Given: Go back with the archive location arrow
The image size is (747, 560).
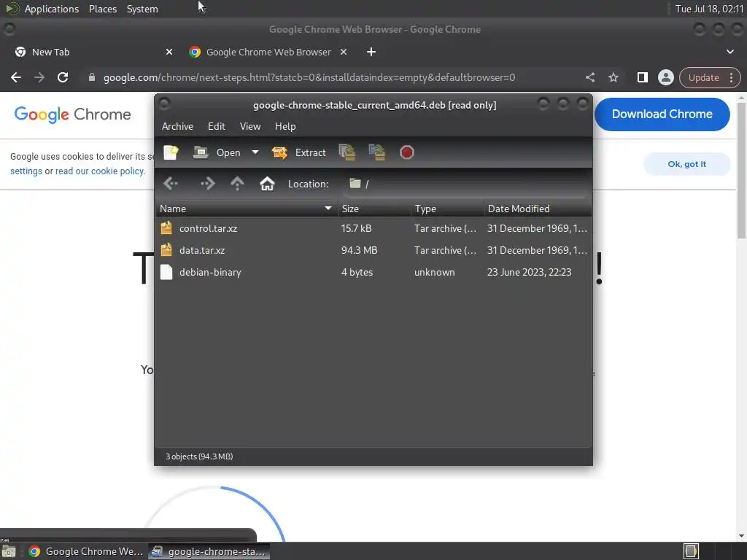Looking at the screenshot, I should [x=171, y=183].
